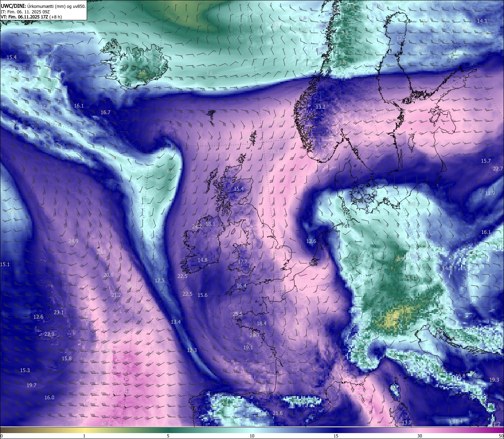Click the 19.3 value at the lower right edge
Screen dimensions: 504x439
coord(494,380)
